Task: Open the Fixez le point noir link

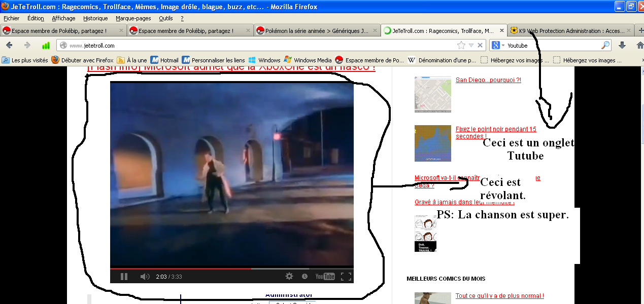Action: (496, 133)
